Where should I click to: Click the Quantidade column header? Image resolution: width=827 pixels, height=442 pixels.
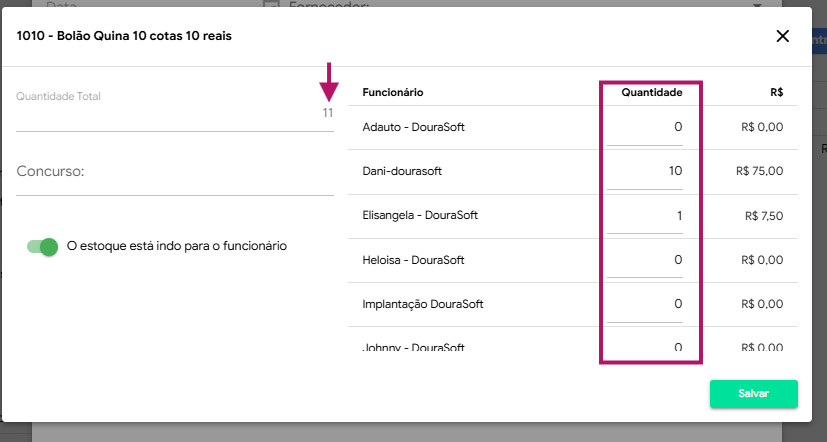coord(651,92)
